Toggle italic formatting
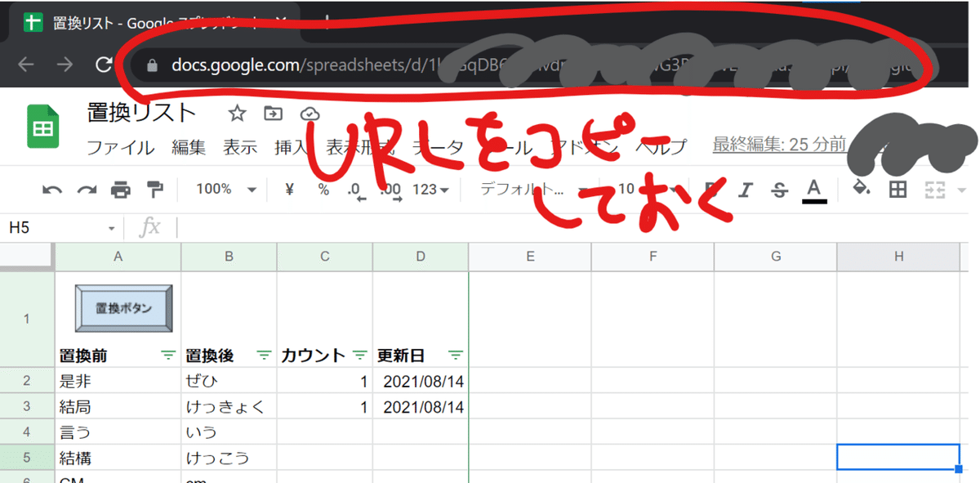This screenshot has height=483, width=980. pos(744,189)
